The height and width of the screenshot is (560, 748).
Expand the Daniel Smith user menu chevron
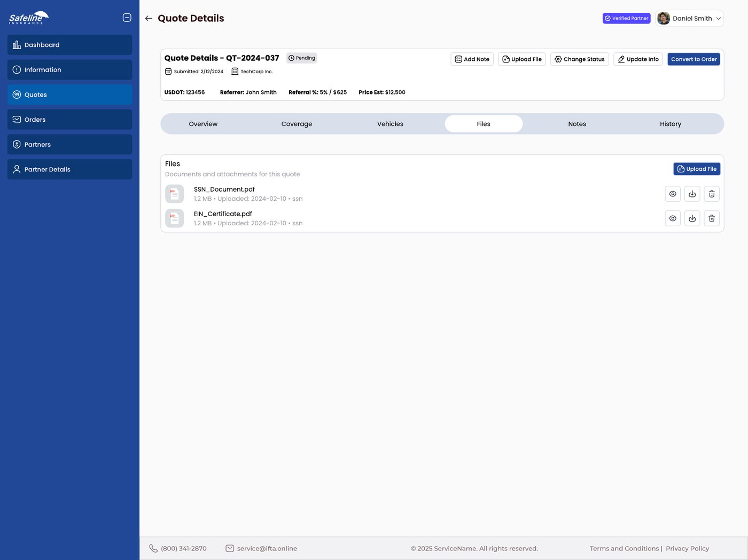pyautogui.click(x=719, y=18)
